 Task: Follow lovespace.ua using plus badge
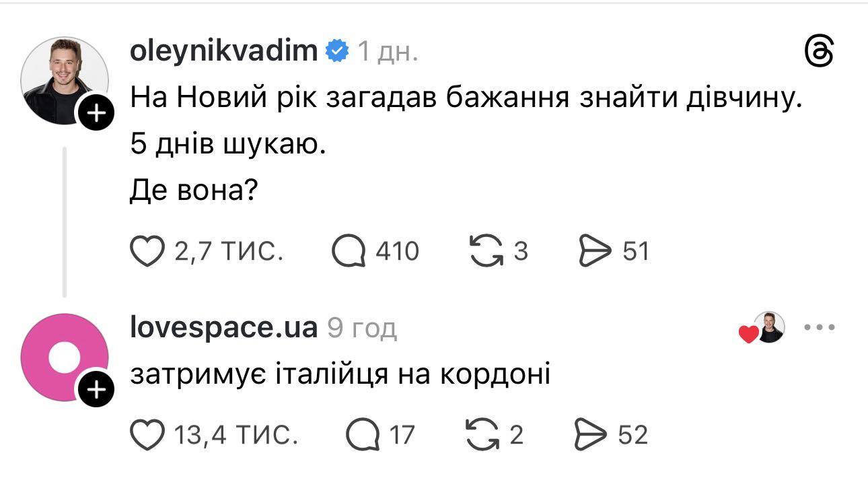click(x=97, y=390)
